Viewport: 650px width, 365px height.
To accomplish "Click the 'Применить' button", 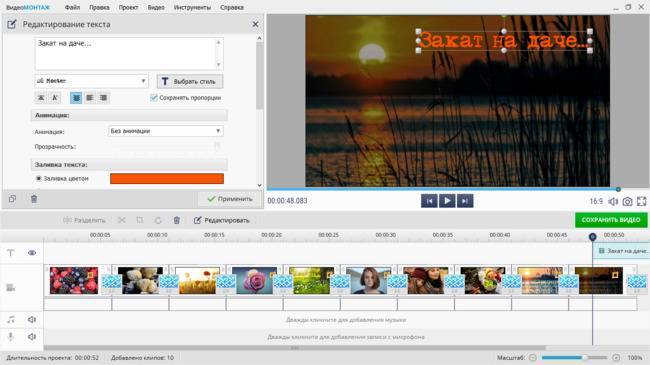I will click(230, 199).
